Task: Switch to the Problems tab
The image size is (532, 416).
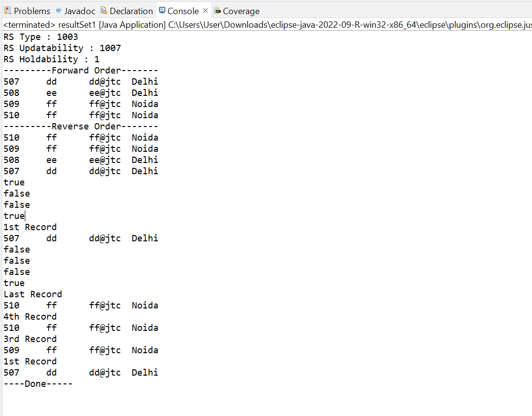Action: [x=32, y=11]
